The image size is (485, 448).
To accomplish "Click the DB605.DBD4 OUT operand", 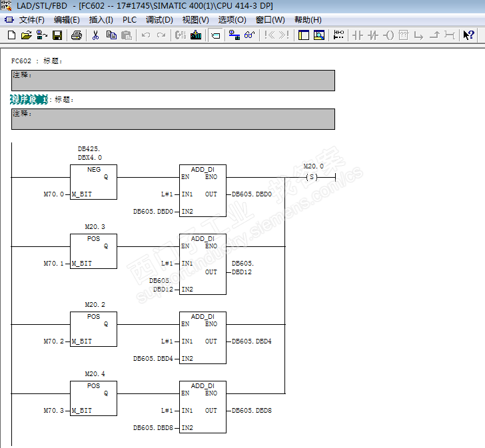I will [252, 341].
